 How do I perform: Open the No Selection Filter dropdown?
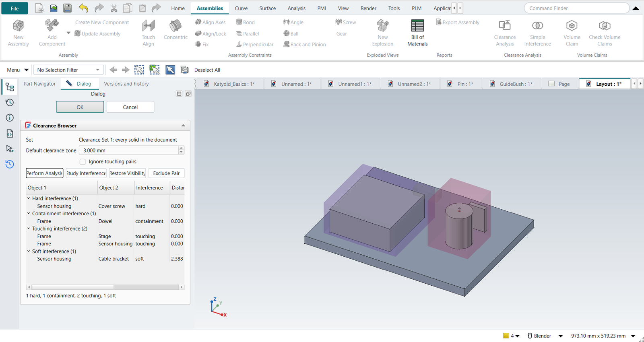coord(68,70)
